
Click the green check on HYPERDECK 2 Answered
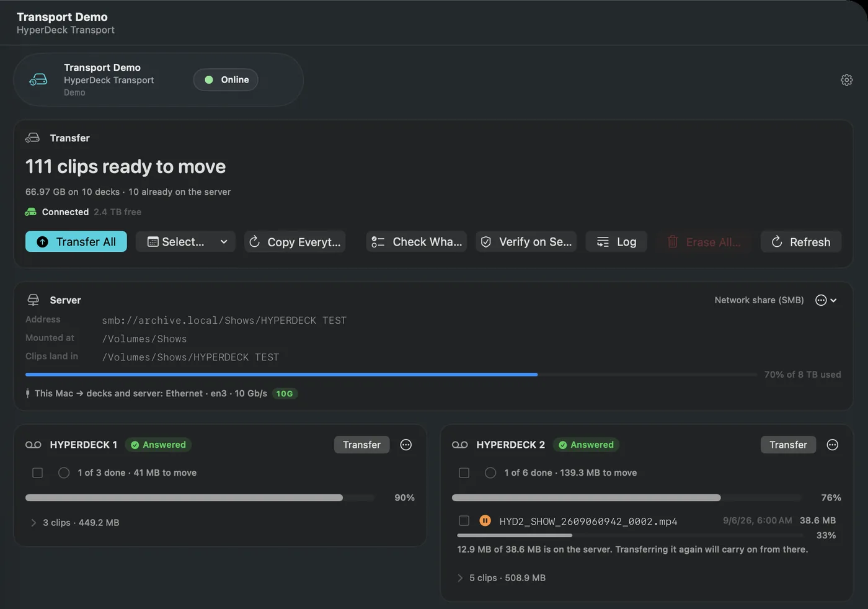click(x=562, y=445)
